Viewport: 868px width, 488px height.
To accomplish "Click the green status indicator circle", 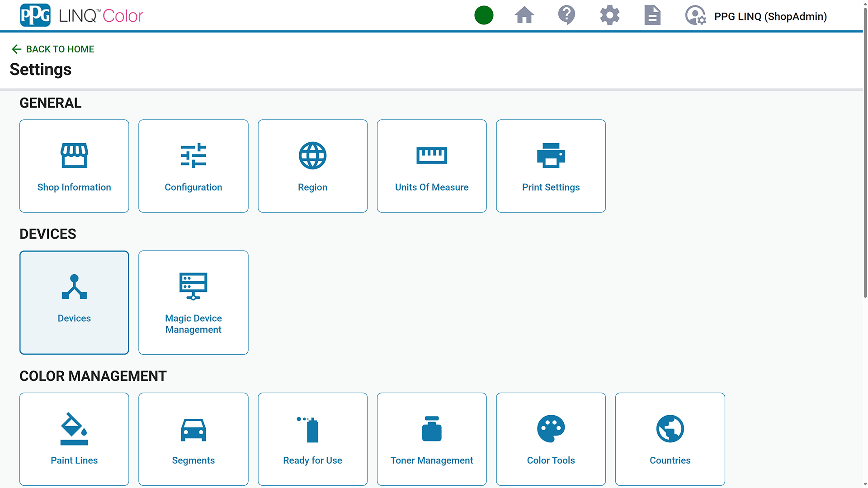I will [x=484, y=15].
